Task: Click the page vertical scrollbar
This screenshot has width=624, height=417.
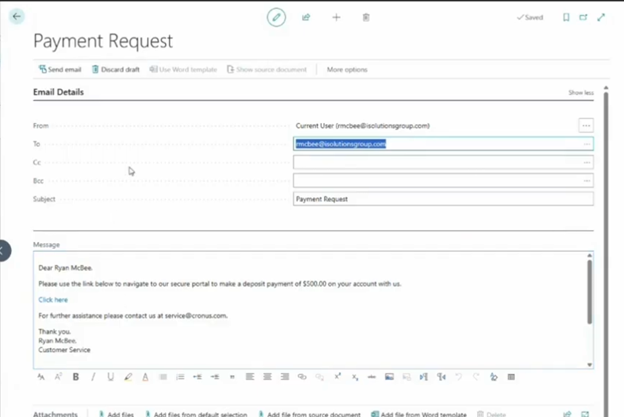Action: click(x=606, y=255)
